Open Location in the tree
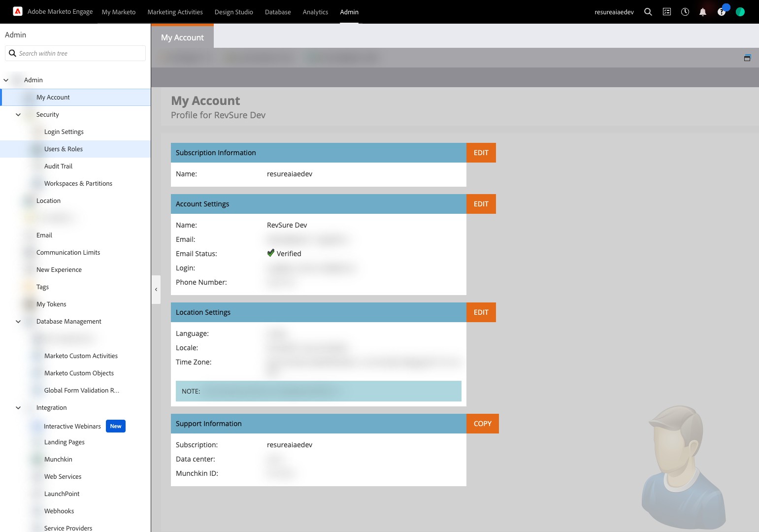This screenshot has width=759, height=532. [48, 200]
